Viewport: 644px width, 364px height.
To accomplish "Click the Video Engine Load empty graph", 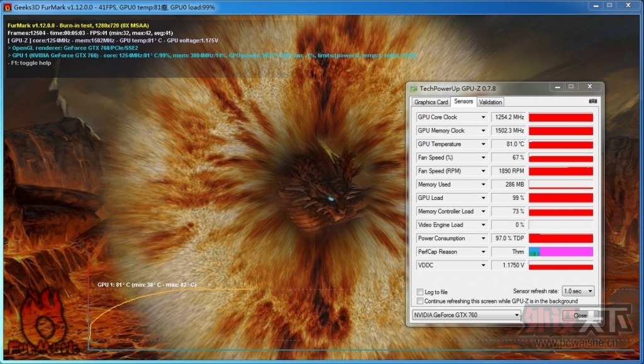I will (x=560, y=225).
